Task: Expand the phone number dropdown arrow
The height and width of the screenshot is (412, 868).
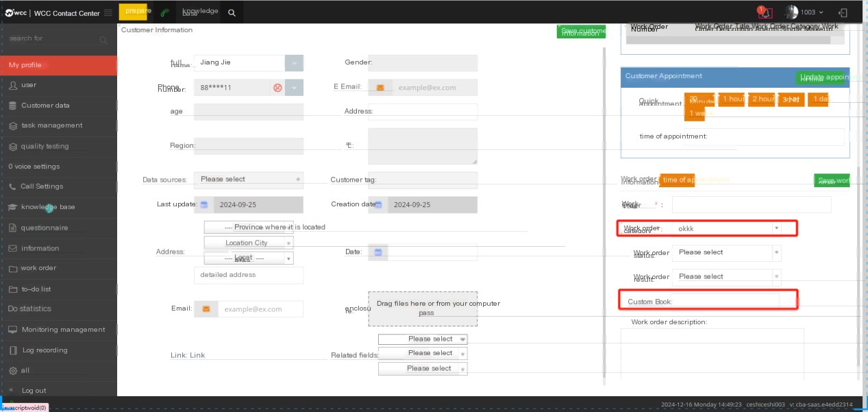Action: click(294, 88)
